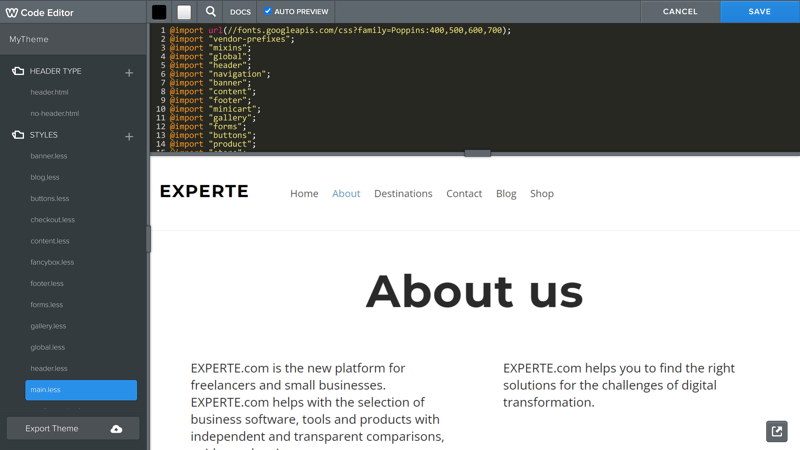Viewport: 800px width, 450px height.
Task: Go to Destinations in preview navigation
Action: [403, 194]
